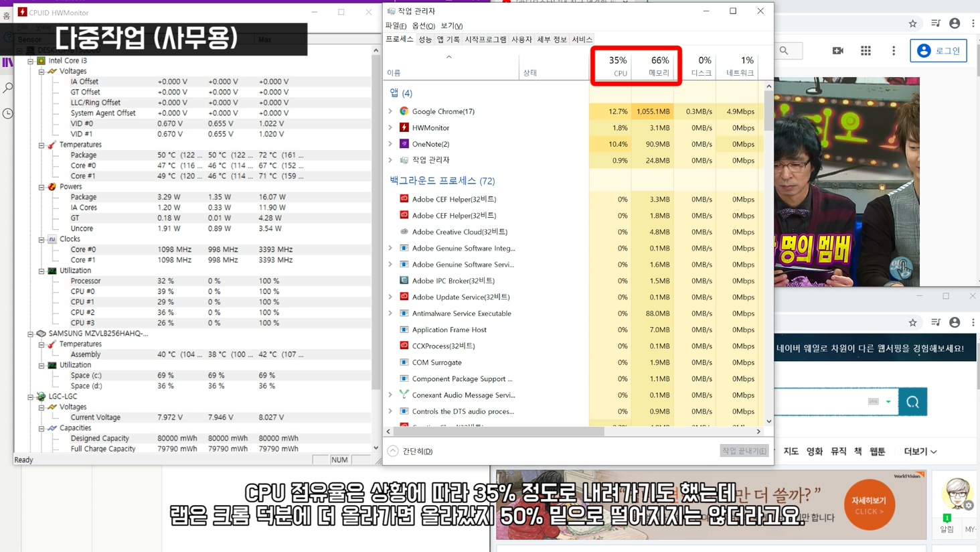Select the COM Surrogate process row
Image resolution: width=980 pixels, height=552 pixels.
(x=573, y=362)
